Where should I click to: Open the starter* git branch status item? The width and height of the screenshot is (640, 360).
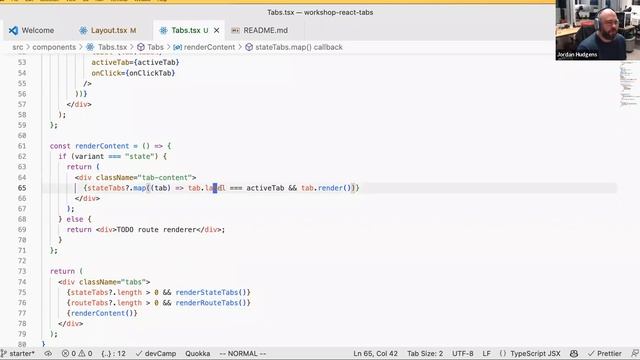18,353
